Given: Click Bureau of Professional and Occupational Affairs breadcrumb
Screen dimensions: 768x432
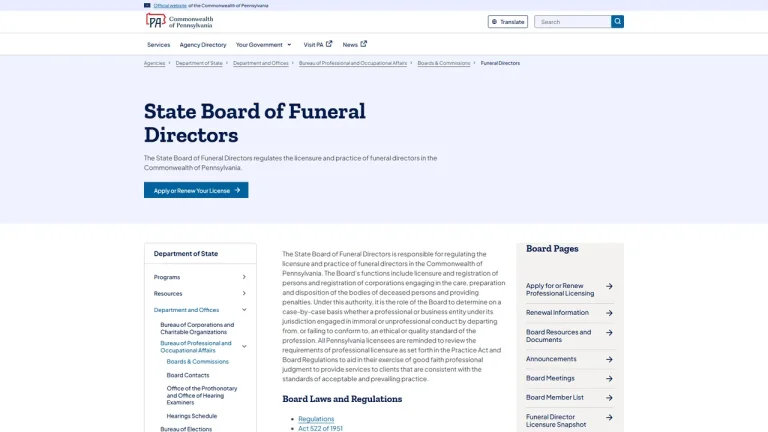Looking at the screenshot, I should (x=353, y=63).
